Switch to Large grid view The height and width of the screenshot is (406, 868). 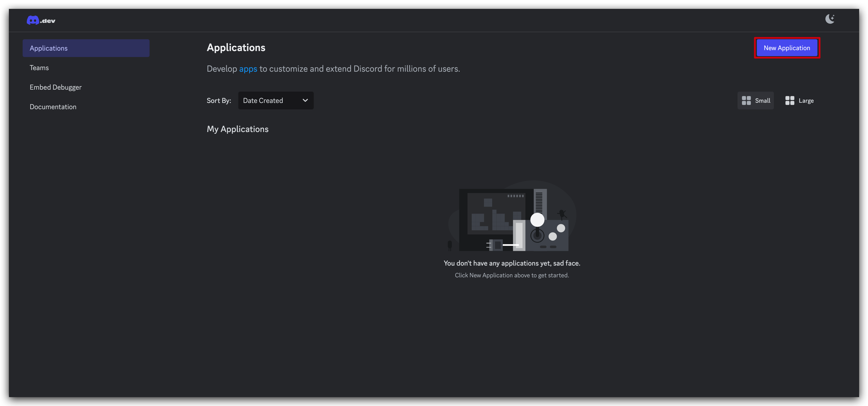coord(799,101)
